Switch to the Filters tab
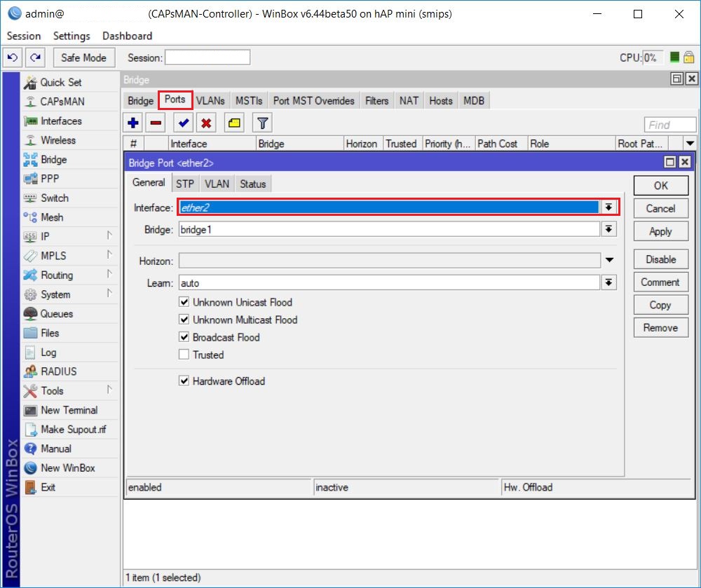 (x=377, y=100)
